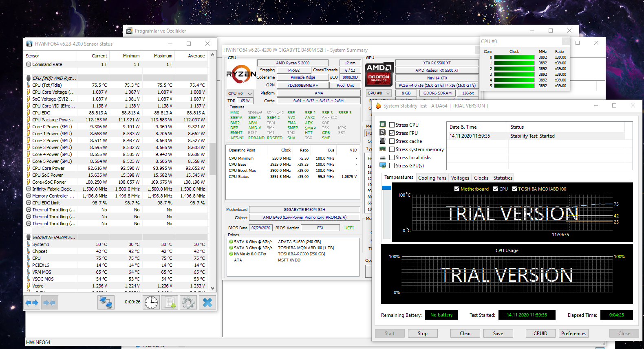Click the Programlar ve Özellikler window icon
Screen dimensions: 644x349
coord(129,31)
